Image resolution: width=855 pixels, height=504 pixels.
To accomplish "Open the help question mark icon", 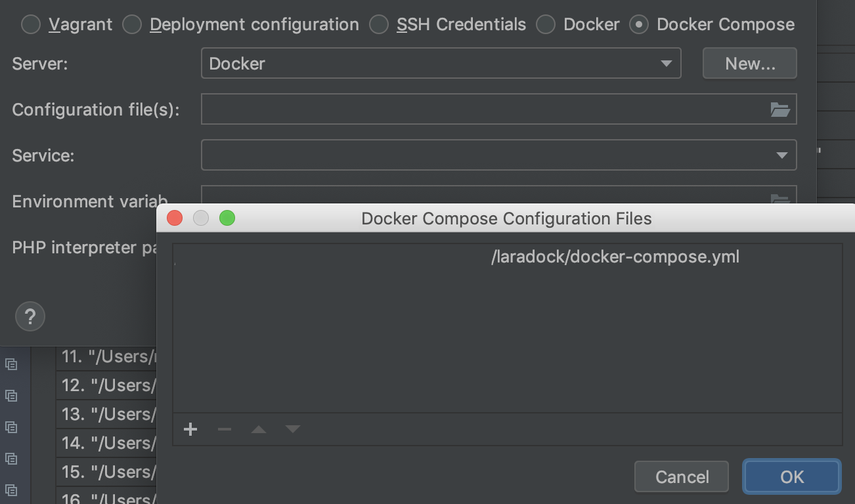I will pyautogui.click(x=30, y=317).
